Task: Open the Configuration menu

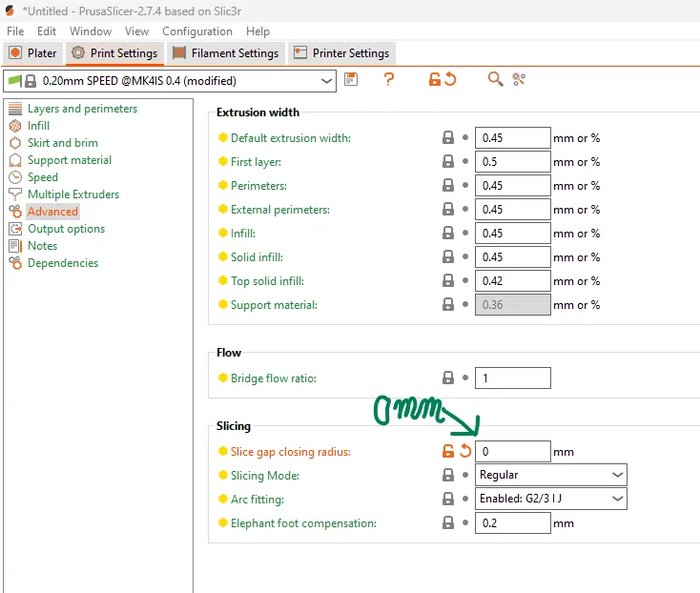Action: pyautogui.click(x=197, y=31)
